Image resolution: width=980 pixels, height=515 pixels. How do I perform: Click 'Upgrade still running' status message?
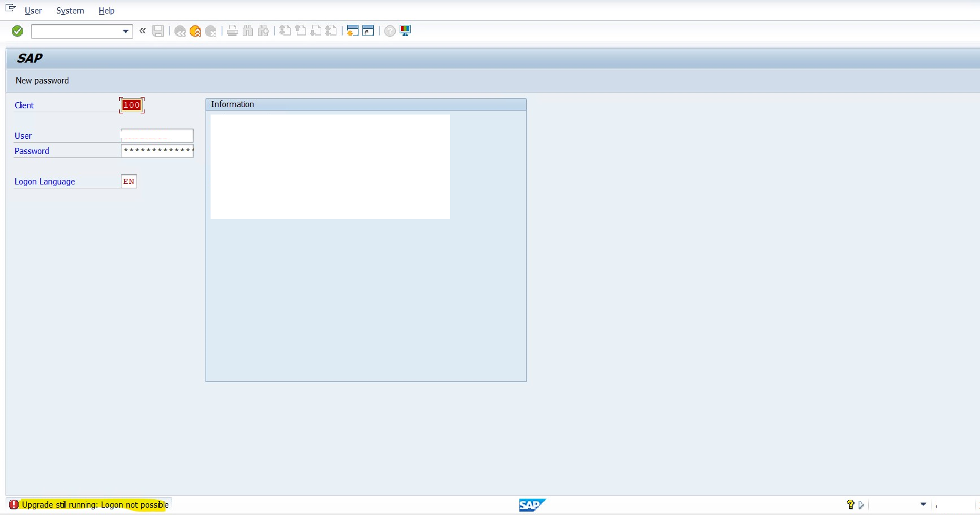(95, 505)
